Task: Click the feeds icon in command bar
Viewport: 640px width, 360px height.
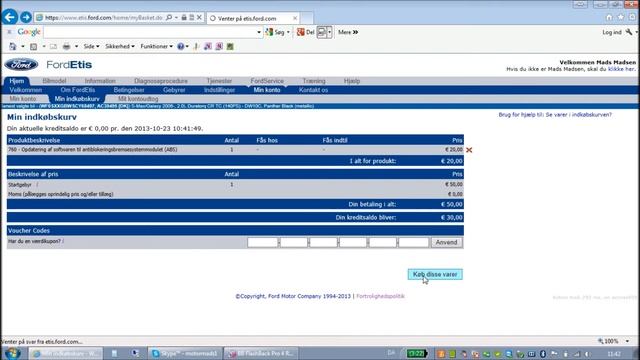Action: (x=33, y=47)
